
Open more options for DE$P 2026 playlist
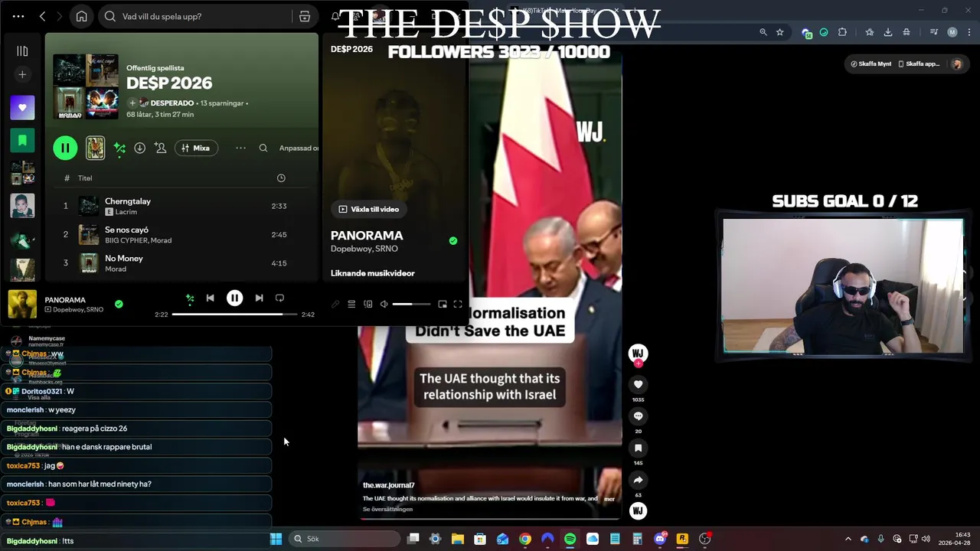(x=240, y=148)
